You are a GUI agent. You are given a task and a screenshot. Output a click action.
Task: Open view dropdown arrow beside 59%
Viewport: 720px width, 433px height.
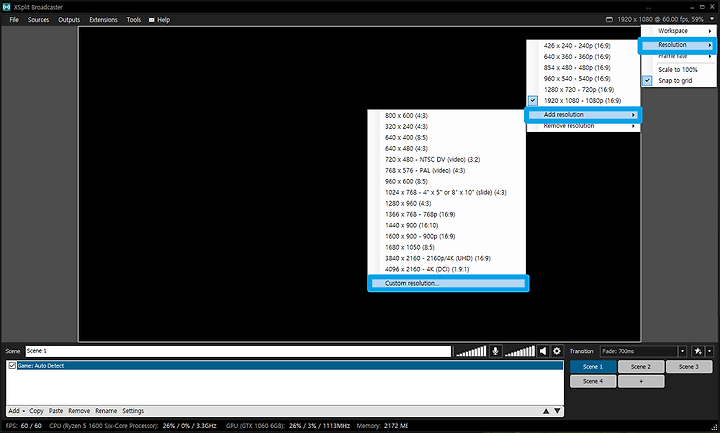(712, 19)
